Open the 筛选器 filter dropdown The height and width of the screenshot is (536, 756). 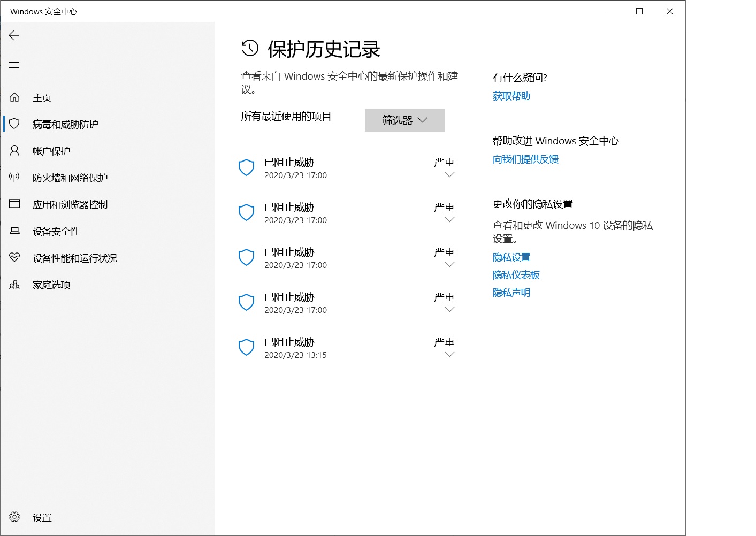[x=405, y=120]
